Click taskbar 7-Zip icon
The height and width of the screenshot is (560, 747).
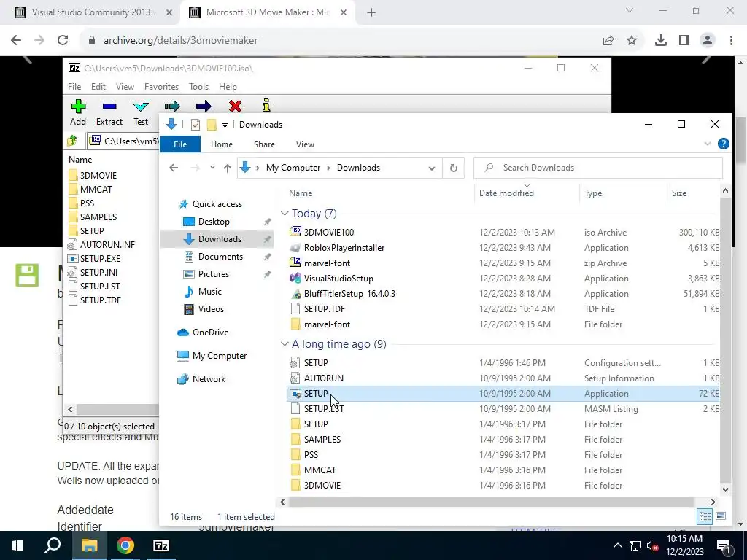pos(161,545)
